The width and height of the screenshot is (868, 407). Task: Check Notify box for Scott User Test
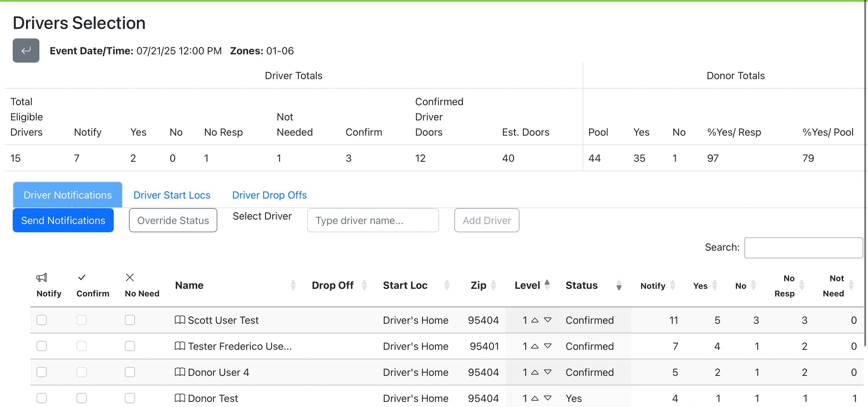[x=42, y=320]
